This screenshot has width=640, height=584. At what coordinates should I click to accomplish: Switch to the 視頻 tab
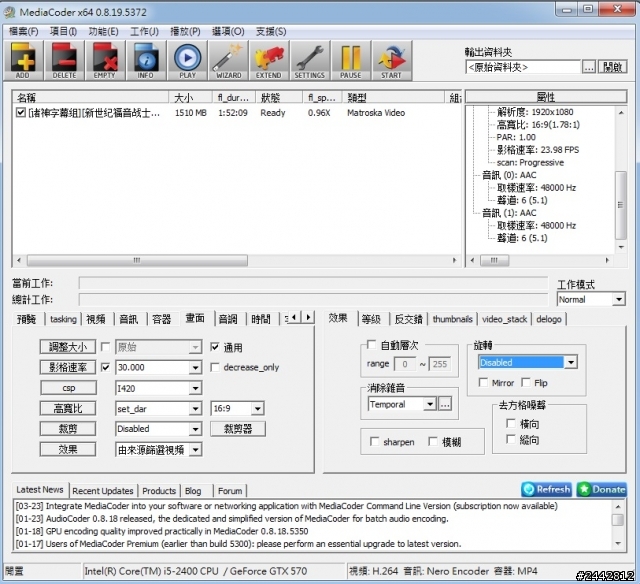pos(96,319)
